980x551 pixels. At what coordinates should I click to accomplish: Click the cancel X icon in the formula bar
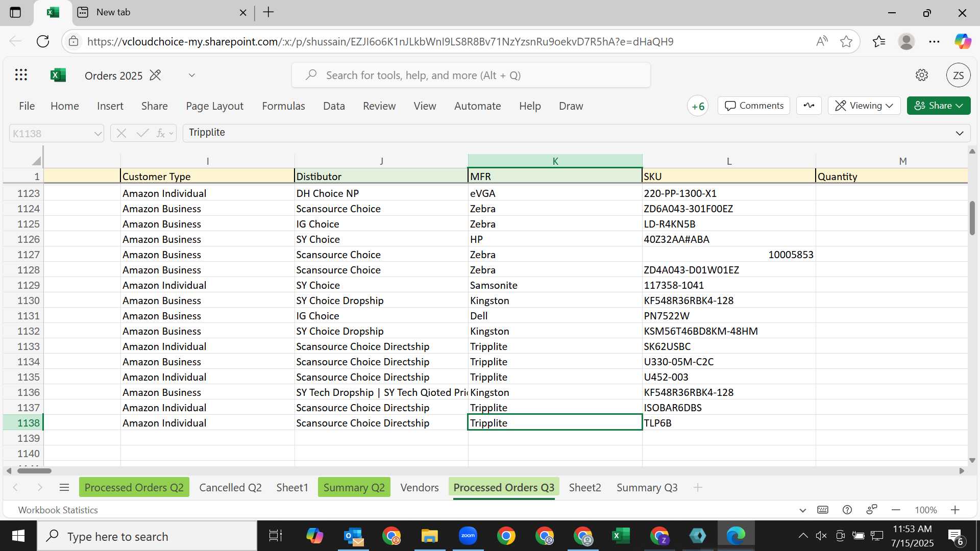tap(121, 133)
